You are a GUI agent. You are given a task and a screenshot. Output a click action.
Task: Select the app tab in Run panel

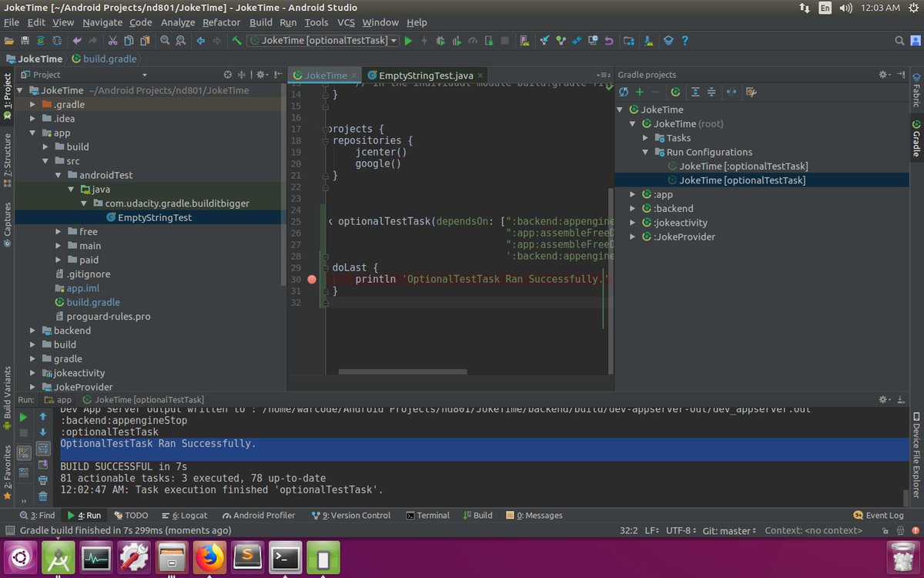coord(58,399)
